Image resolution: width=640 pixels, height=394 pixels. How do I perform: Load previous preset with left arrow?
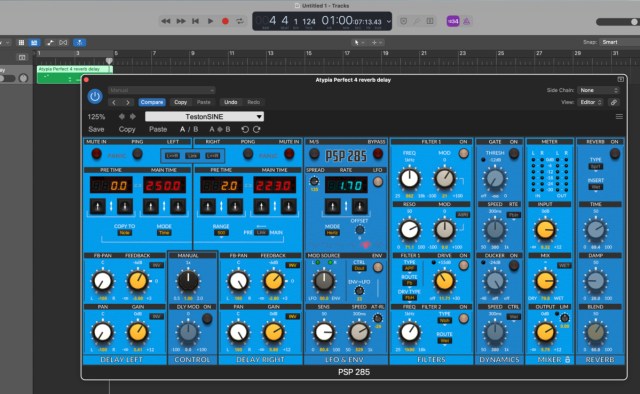pyautogui.click(x=114, y=102)
